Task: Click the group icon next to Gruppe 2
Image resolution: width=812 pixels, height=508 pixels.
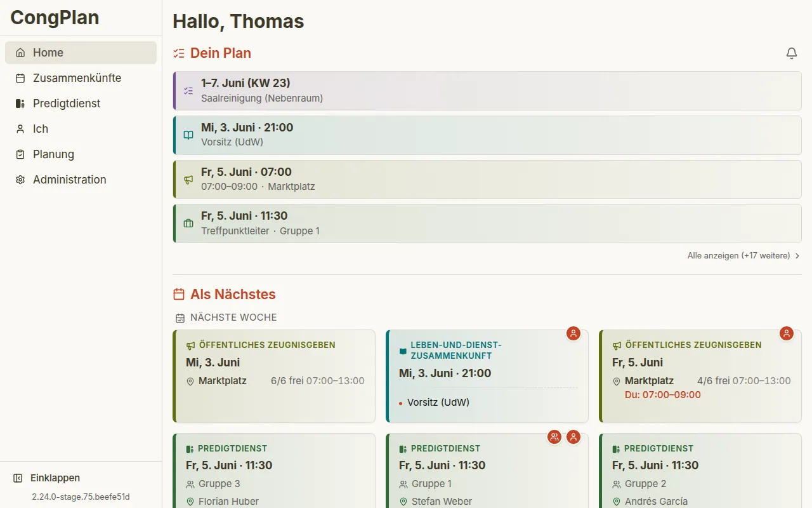Action: click(617, 484)
